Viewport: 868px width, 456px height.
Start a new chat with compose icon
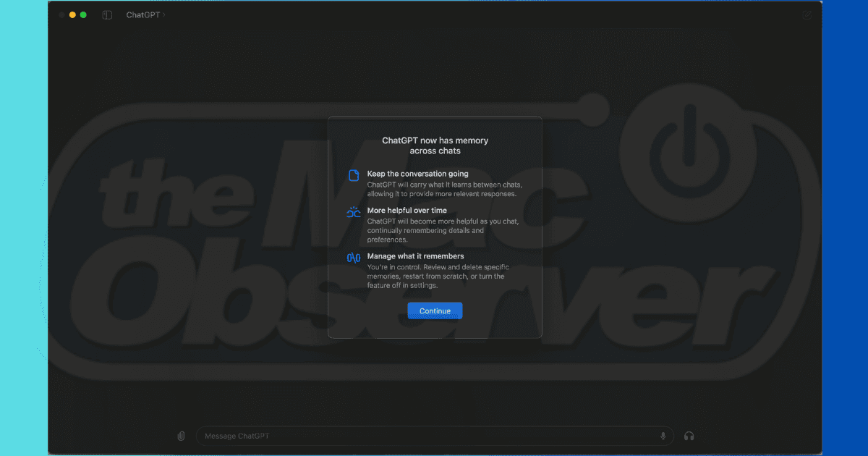tap(807, 14)
